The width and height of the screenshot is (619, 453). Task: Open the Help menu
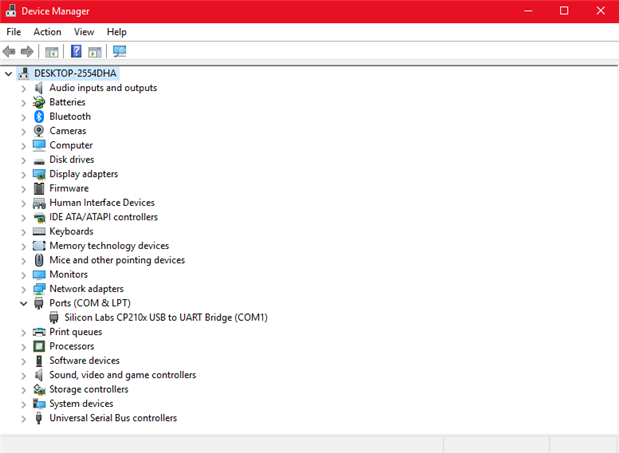pyautogui.click(x=116, y=32)
